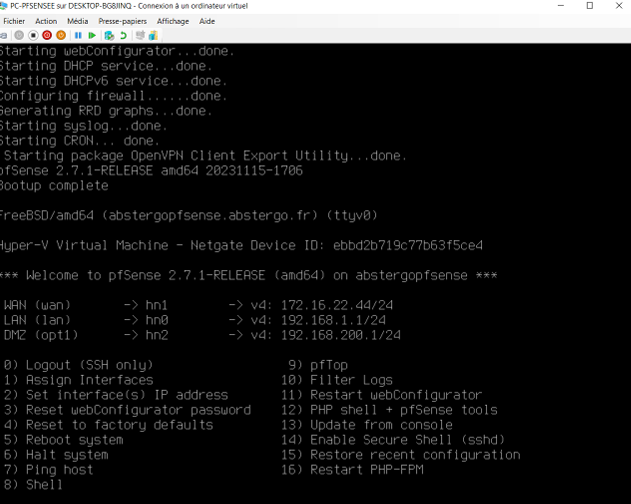Pause the virtual machine with the blue pause icon
This screenshot has width=631, height=504.
78,35
